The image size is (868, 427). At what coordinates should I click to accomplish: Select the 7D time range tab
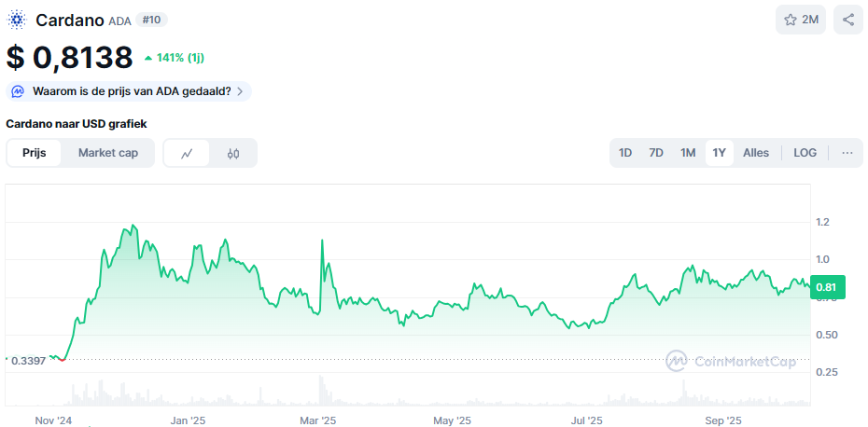tap(656, 153)
